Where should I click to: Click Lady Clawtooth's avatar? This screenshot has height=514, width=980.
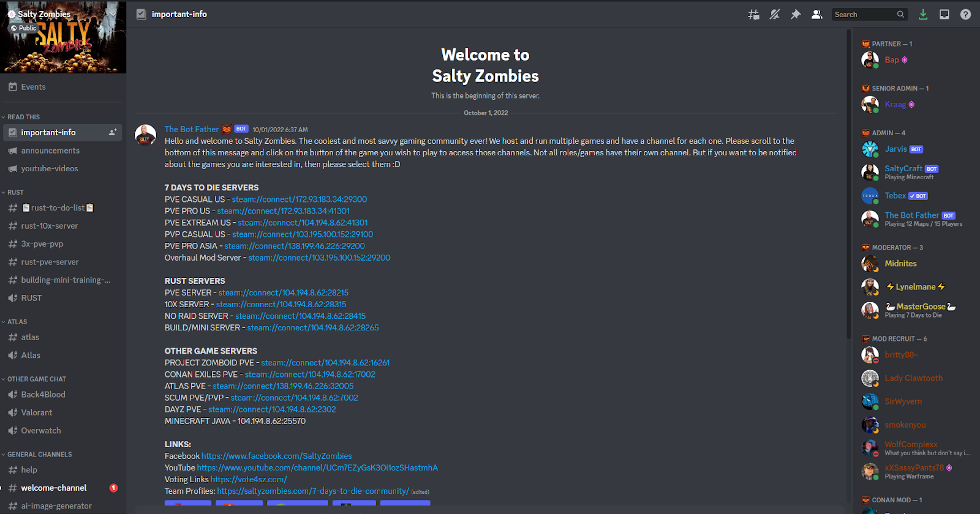click(x=870, y=378)
